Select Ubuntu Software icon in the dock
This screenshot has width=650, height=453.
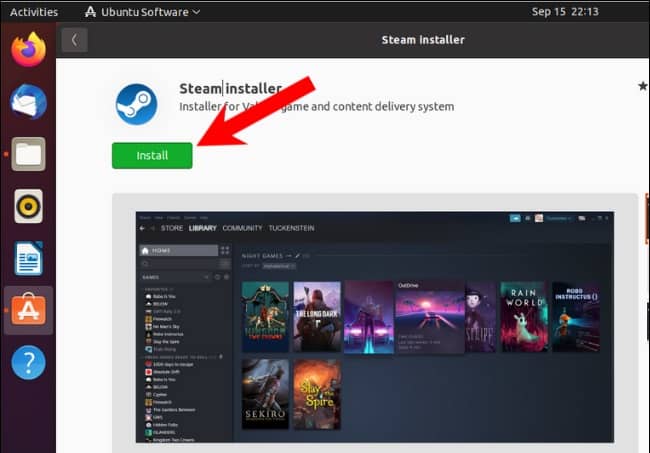(28, 310)
